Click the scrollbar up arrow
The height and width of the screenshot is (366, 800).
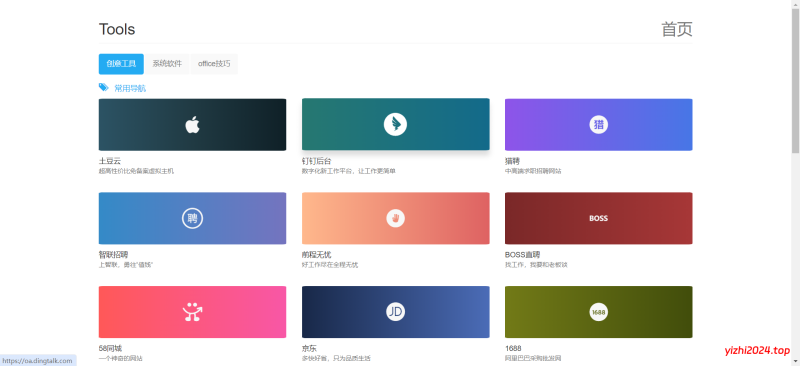[795, 4]
